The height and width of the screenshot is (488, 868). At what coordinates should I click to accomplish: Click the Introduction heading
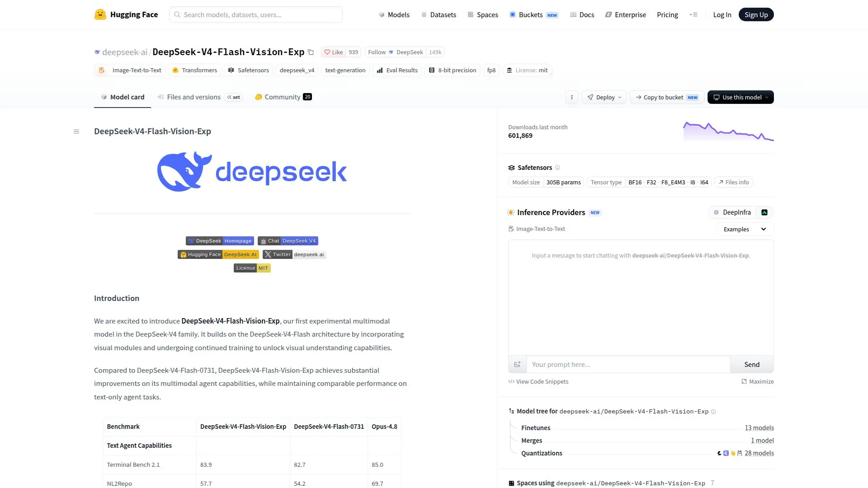(117, 298)
